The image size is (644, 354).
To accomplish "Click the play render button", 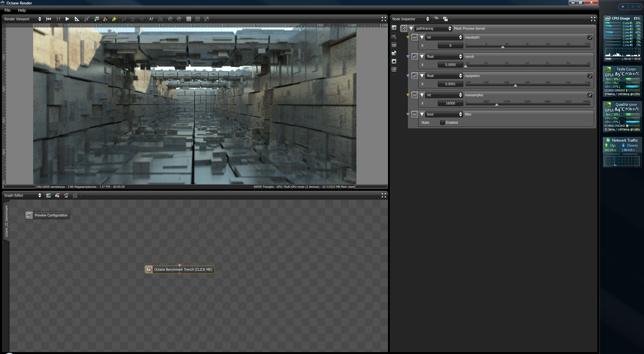I will [67, 19].
